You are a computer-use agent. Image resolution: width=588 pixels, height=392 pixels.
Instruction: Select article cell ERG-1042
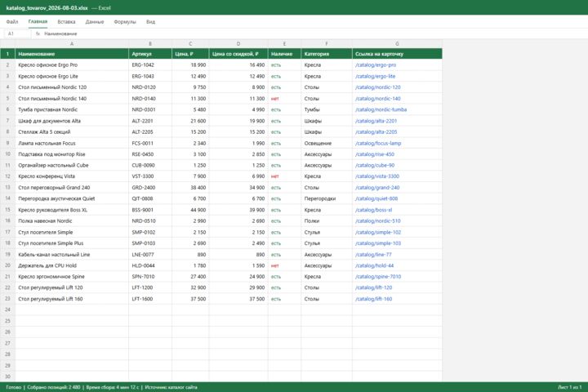[x=150, y=65]
